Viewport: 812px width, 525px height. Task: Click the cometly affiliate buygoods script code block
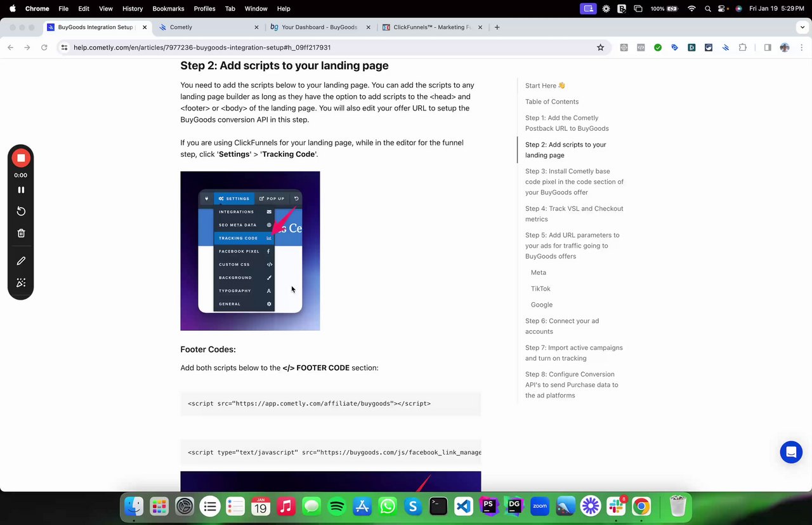point(331,404)
